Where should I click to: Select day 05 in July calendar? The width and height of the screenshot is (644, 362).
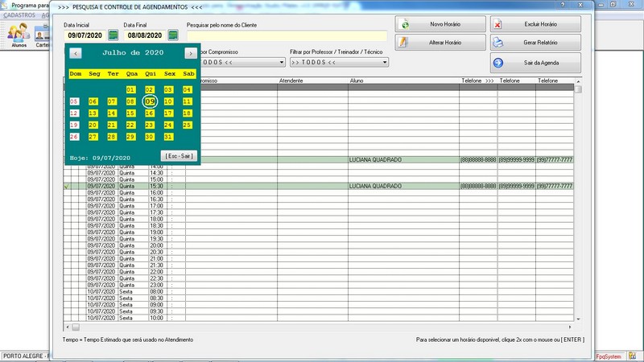[74, 101]
